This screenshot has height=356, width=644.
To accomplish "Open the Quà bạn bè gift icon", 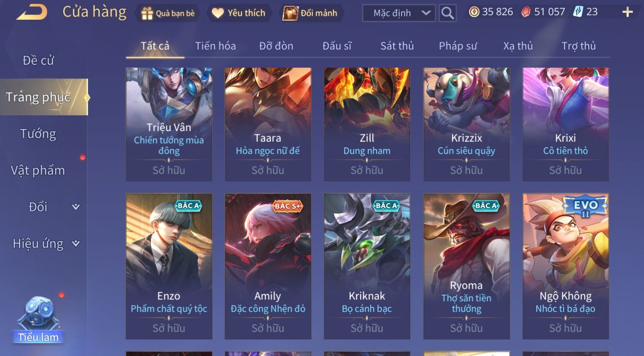I will [147, 14].
